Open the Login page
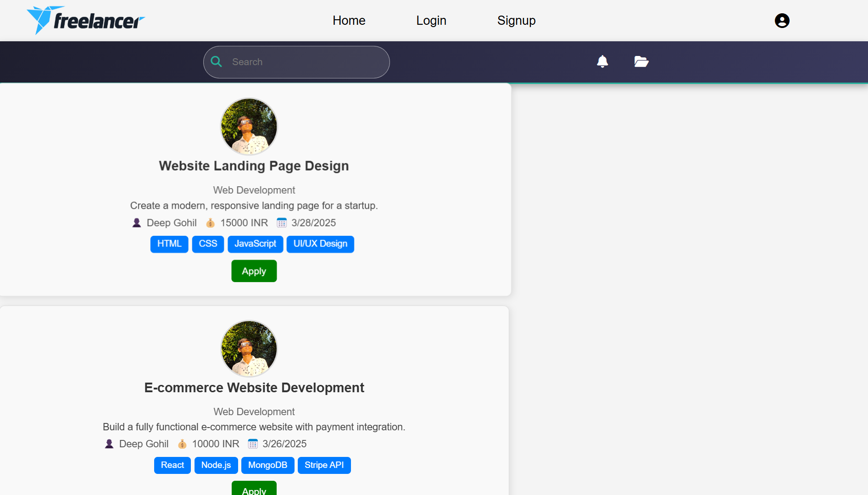This screenshot has width=868, height=495. (x=431, y=21)
